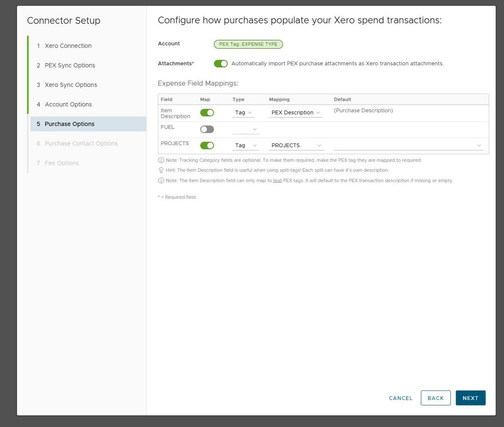Click the NEXT button
The height and width of the screenshot is (427, 504).
pyautogui.click(x=470, y=398)
